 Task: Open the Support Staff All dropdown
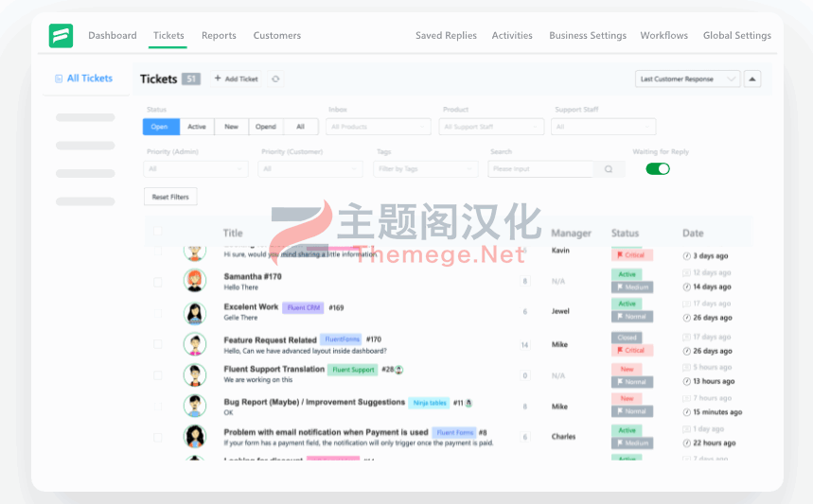pyautogui.click(x=604, y=127)
